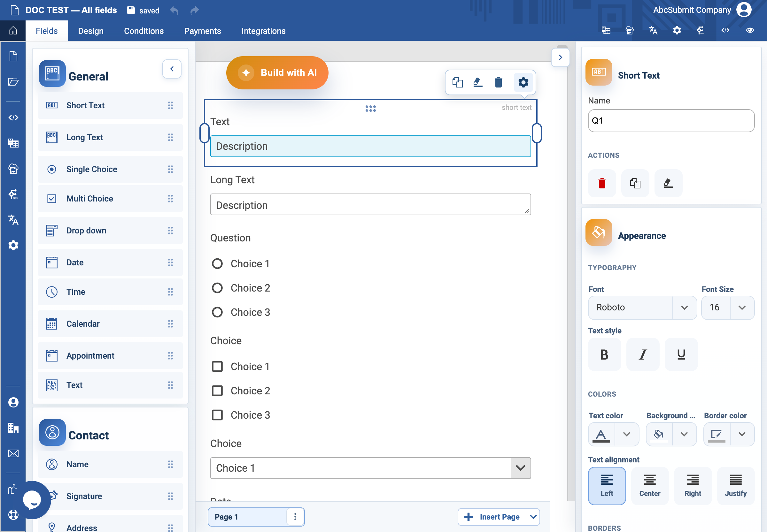Viewport: 767px width, 532px height.
Task: Add a Calendar field from General
Action: point(110,324)
